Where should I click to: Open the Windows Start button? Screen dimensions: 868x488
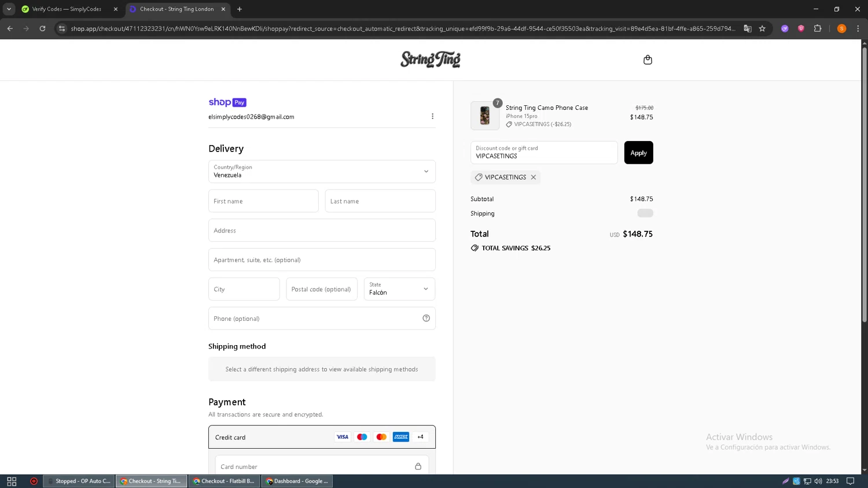[12, 481]
